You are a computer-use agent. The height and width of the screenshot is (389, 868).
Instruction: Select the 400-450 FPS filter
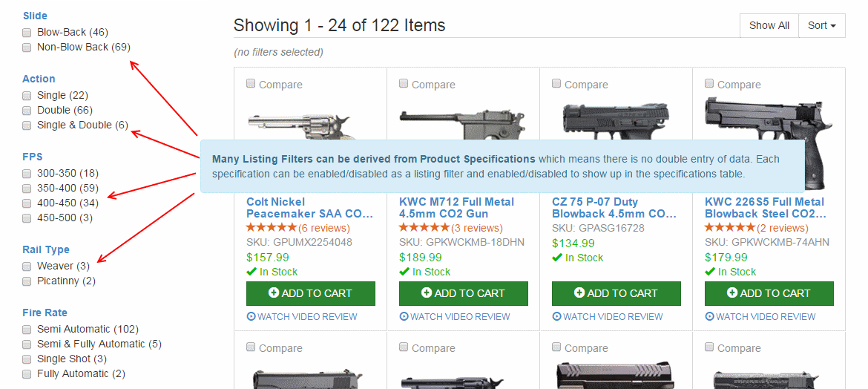pyautogui.click(x=27, y=203)
